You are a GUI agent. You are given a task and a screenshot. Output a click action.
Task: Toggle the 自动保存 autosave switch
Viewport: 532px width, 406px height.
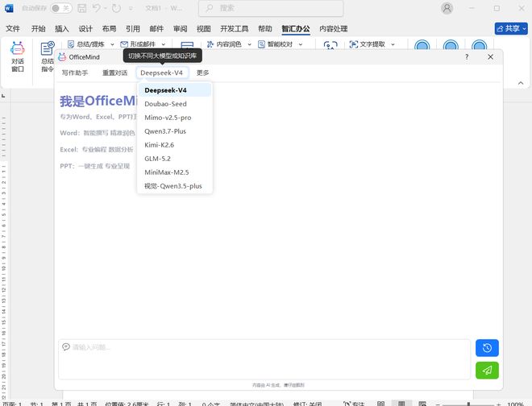point(61,8)
